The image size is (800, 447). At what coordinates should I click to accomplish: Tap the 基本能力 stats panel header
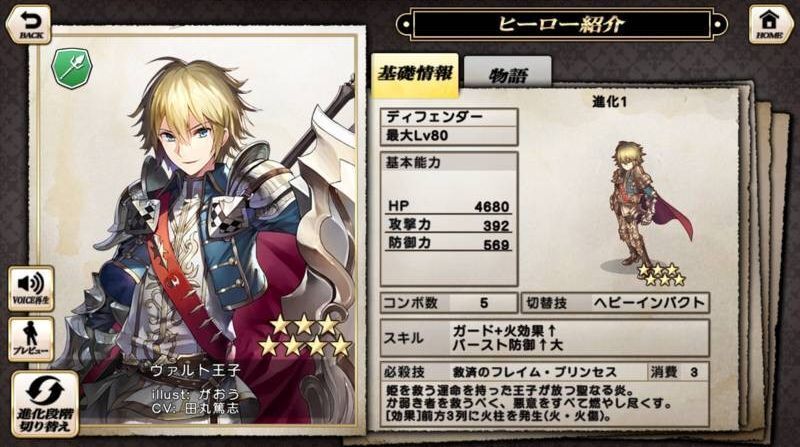click(449, 163)
